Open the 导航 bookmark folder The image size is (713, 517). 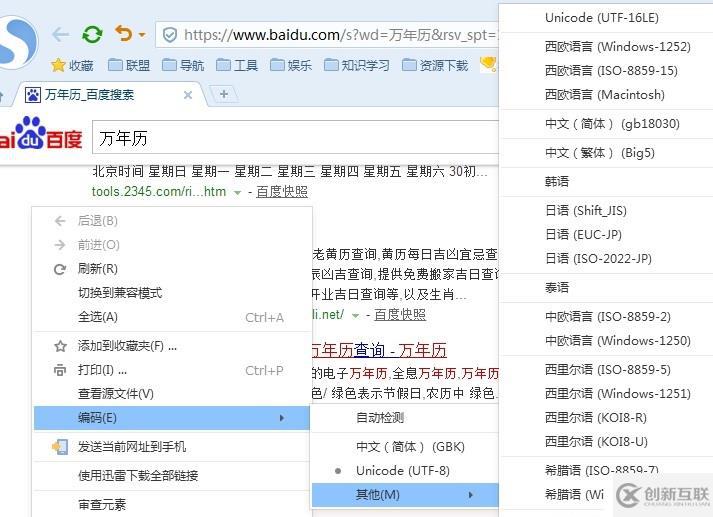coord(183,65)
